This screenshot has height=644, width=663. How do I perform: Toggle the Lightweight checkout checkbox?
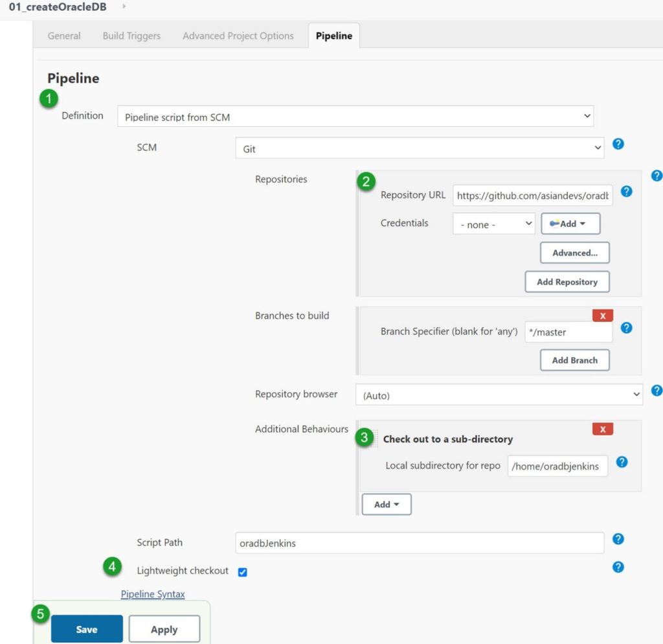(242, 571)
